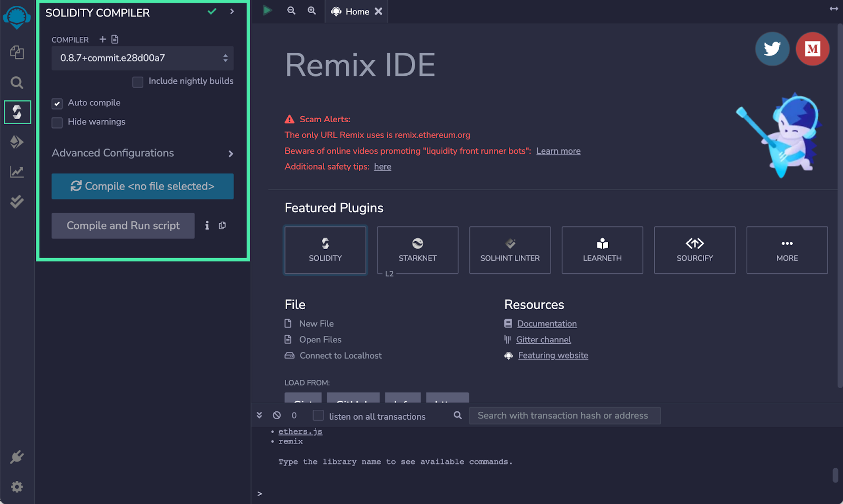Image resolution: width=843 pixels, height=504 pixels.
Task: Open the Deploy & Run Transactions panel
Action: coord(17,142)
